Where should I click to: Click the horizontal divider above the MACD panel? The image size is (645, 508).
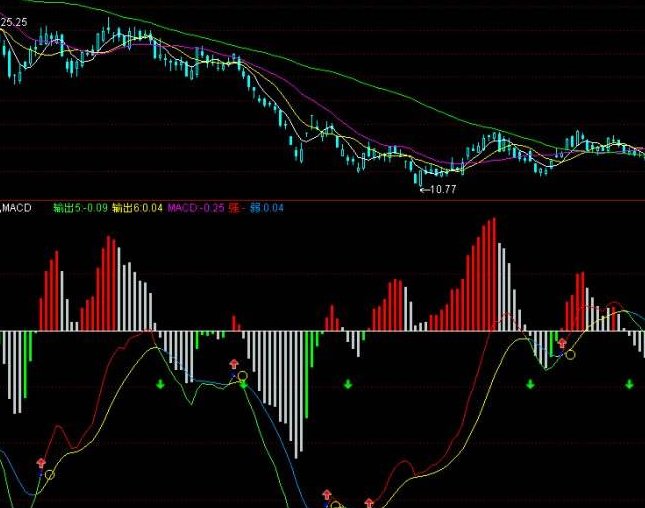pyautogui.click(x=322, y=200)
